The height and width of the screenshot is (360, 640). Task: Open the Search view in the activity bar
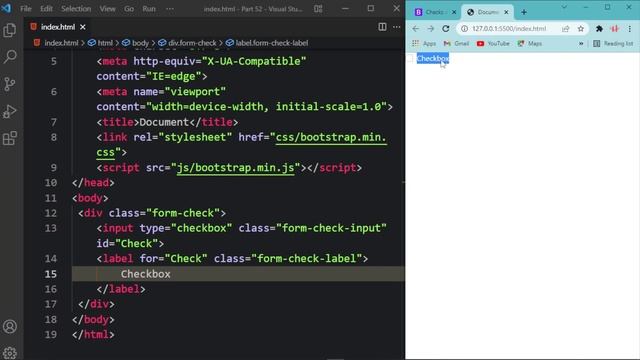pos(10,57)
